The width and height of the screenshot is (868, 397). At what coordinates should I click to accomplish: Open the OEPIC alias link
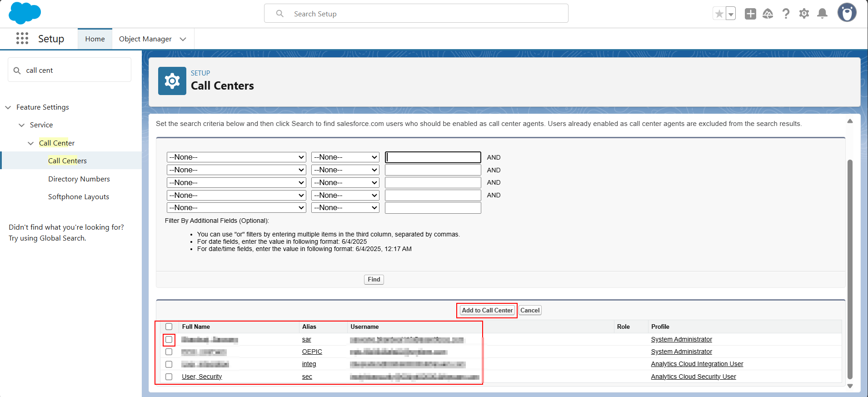click(x=312, y=352)
